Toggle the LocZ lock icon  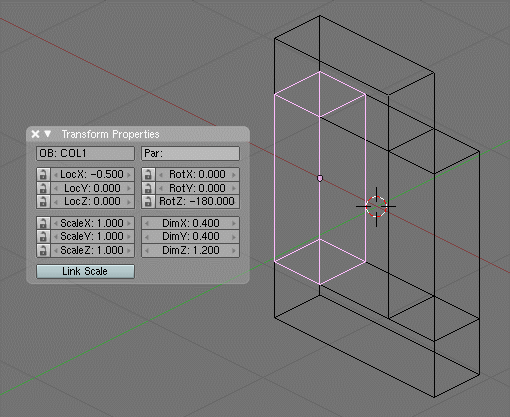[43, 201]
